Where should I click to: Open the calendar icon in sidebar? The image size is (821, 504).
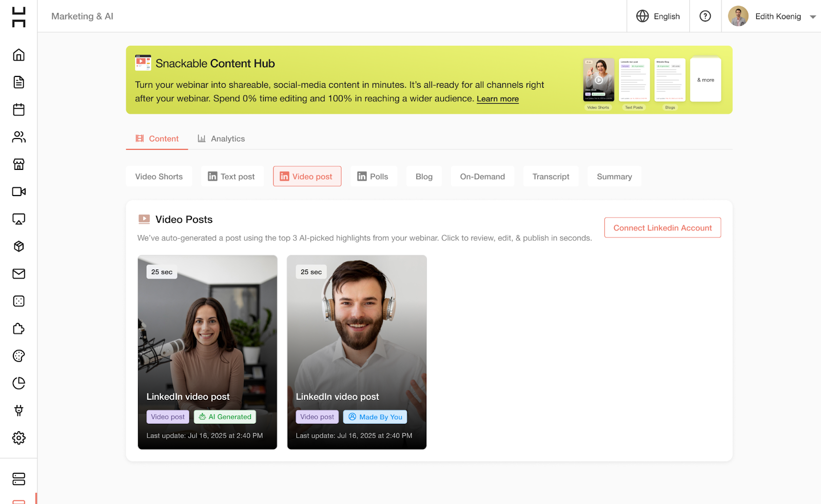coord(18,109)
